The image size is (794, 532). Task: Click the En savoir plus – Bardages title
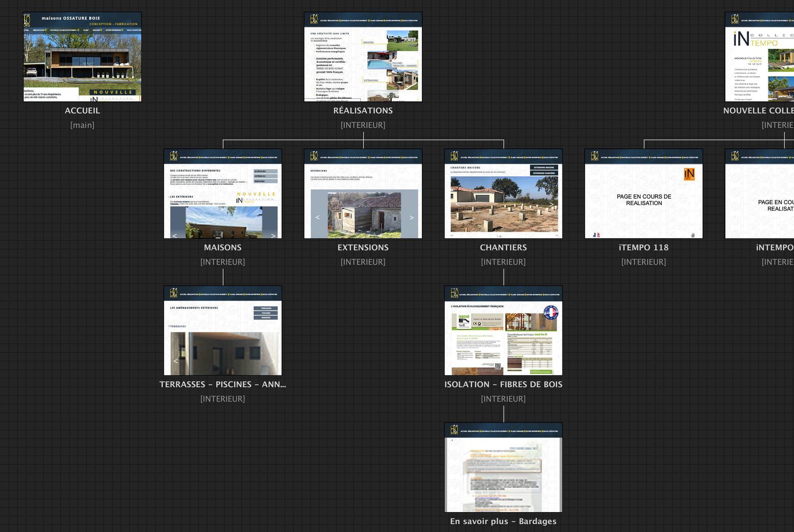[x=503, y=521]
